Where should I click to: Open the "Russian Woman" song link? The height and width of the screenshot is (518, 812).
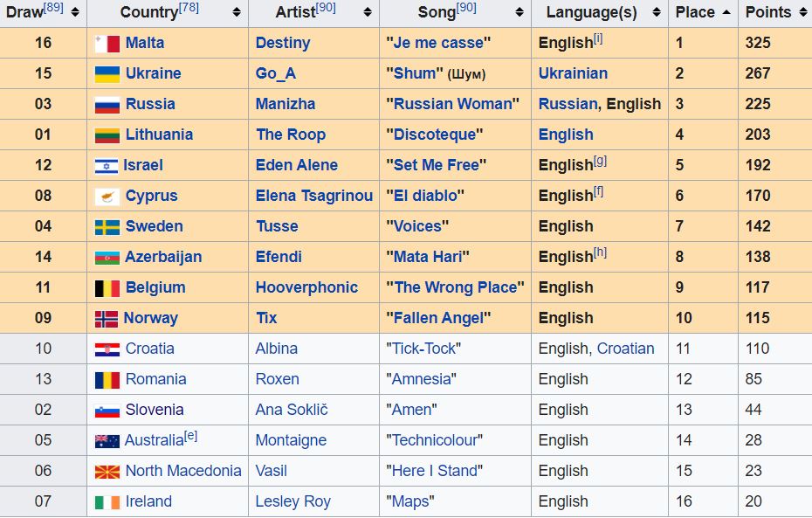pos(452,104)
